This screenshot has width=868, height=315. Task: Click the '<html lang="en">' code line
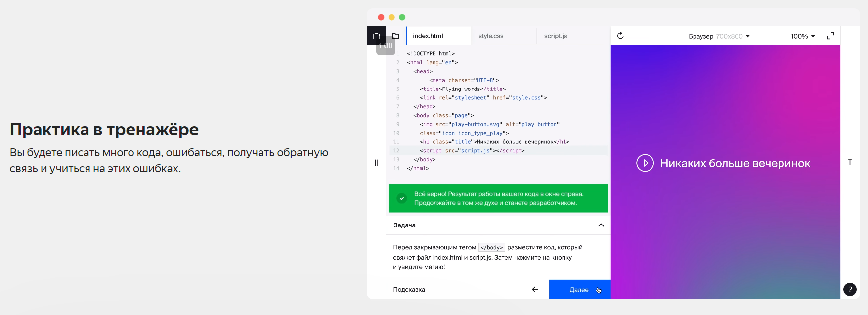tap(433, 63)
